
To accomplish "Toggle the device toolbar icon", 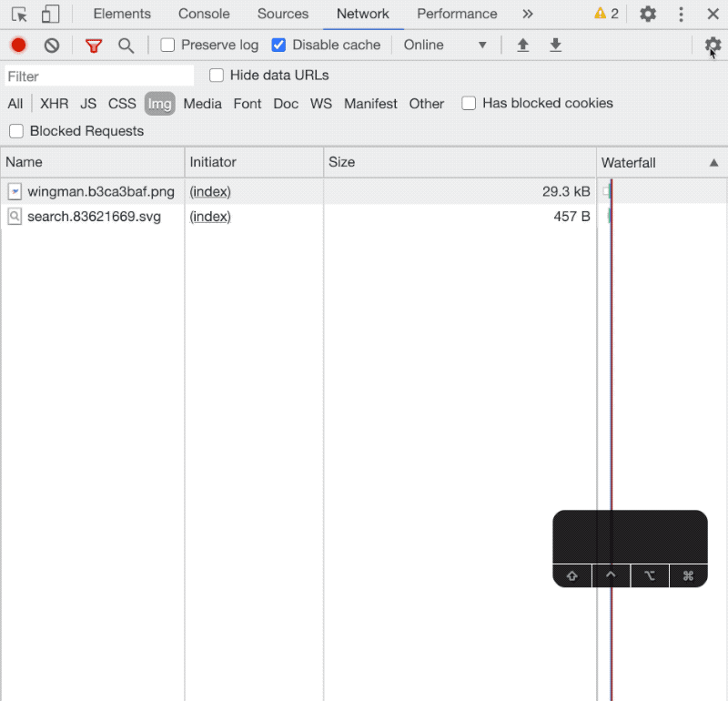I will [50, 15].
